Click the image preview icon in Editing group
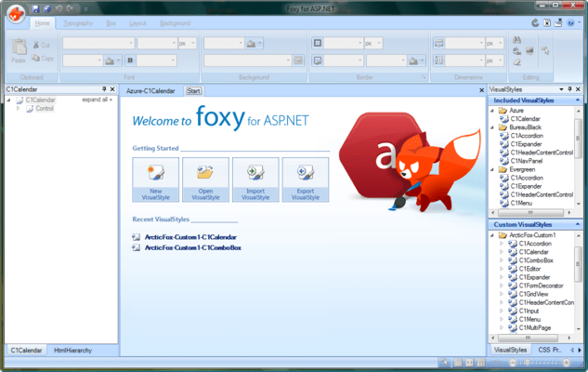 point(529,50)
